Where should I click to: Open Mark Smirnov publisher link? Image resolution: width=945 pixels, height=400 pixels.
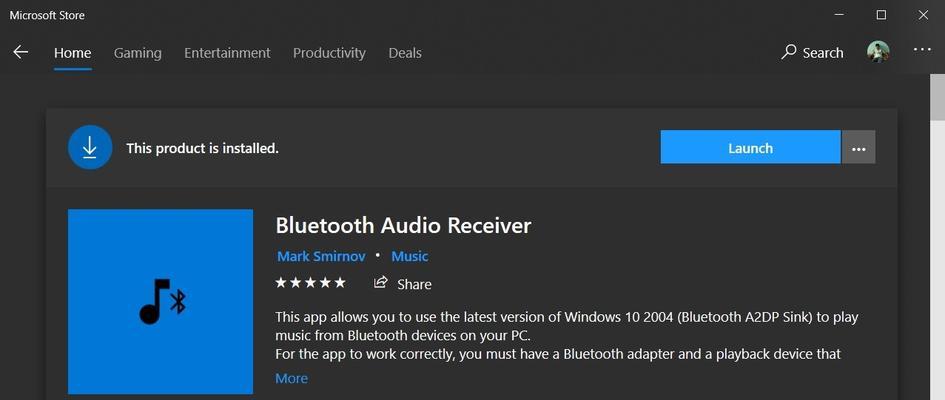point(321,256)
